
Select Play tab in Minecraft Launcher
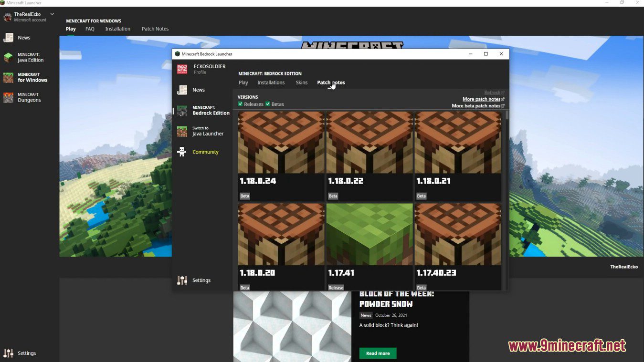(71, 29)
